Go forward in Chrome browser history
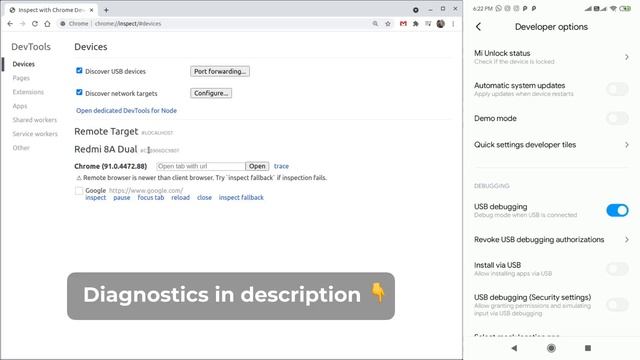The width and height of the screenshot is (640, 360). [x=22, y=24]
